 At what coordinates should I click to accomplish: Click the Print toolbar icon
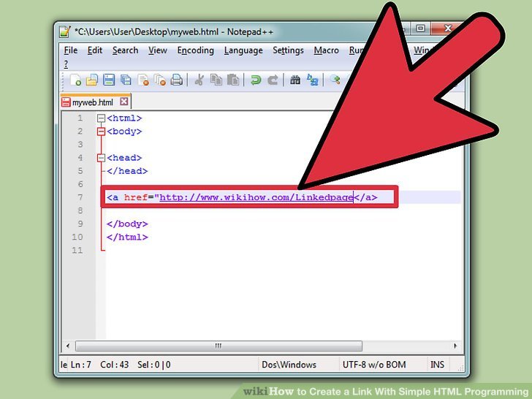click(x=176, y=80)
